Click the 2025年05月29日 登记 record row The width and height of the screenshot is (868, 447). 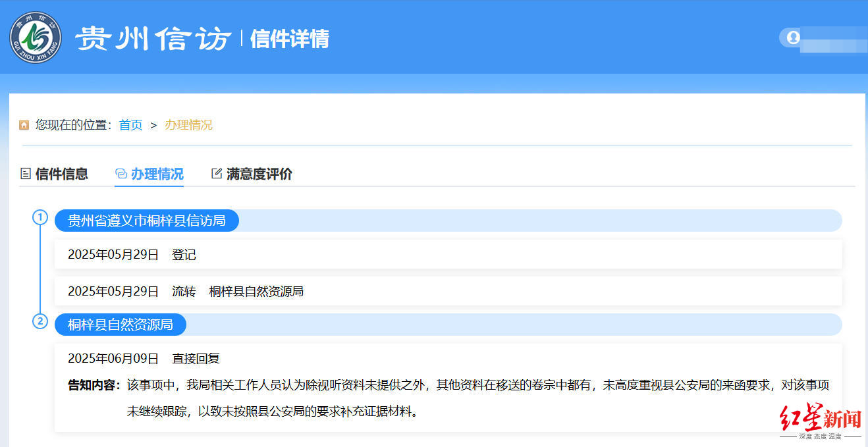click(132, 255)
